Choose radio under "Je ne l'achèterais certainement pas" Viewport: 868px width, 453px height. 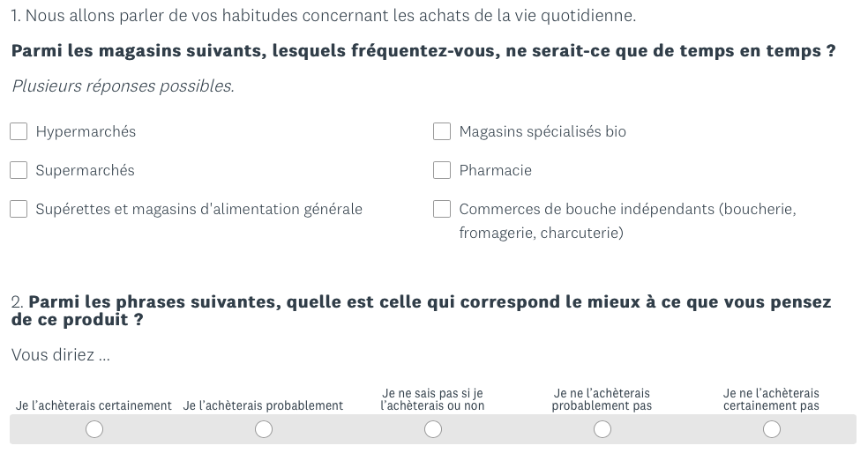[772, 429]
